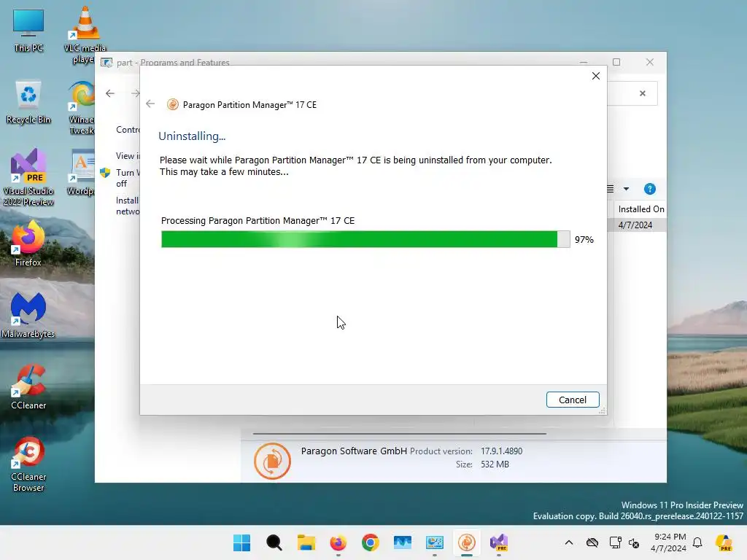This screenshot has height=560, width=747.
Task: Open the view options list icon
Action: click(611, 189)
